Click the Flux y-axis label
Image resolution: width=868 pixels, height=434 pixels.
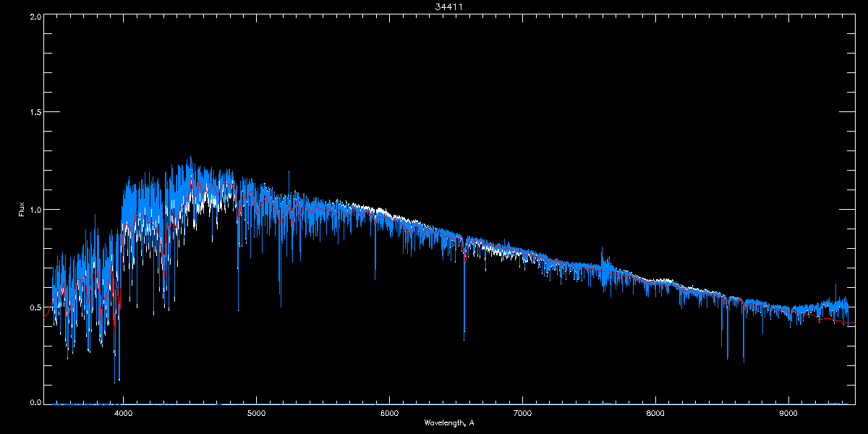pyautogui.click(x=22, y=209)
